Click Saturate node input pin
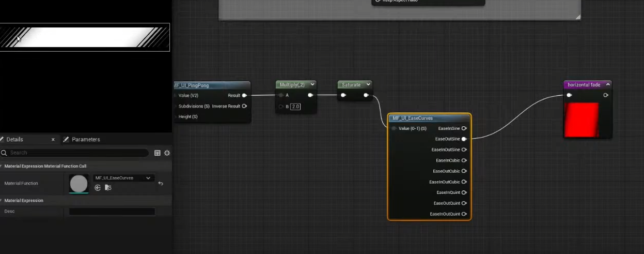 [343, 95]
